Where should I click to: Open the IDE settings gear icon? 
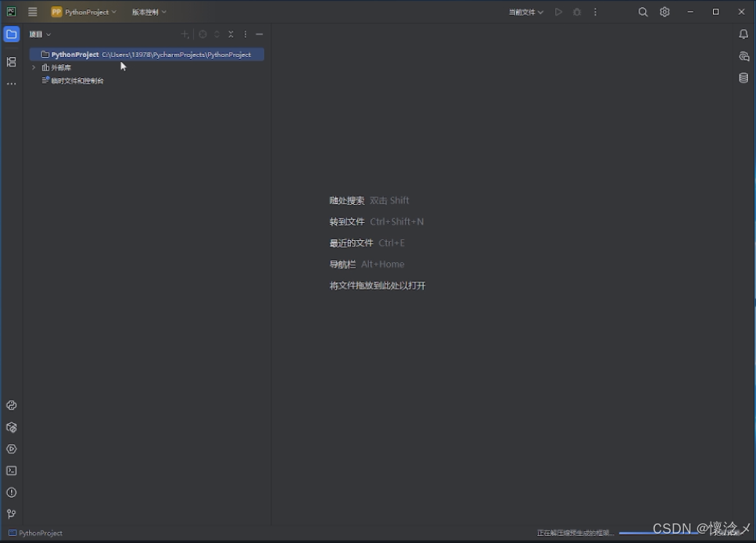tap(665, 12)
